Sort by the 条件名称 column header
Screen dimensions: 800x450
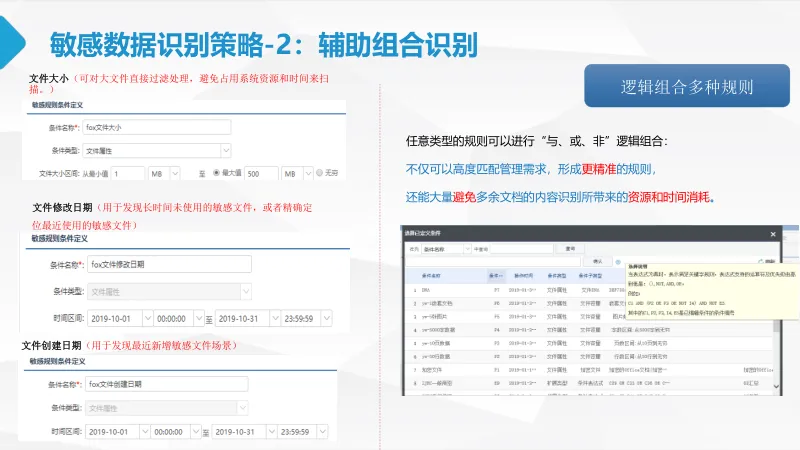(x=431, y=276)
